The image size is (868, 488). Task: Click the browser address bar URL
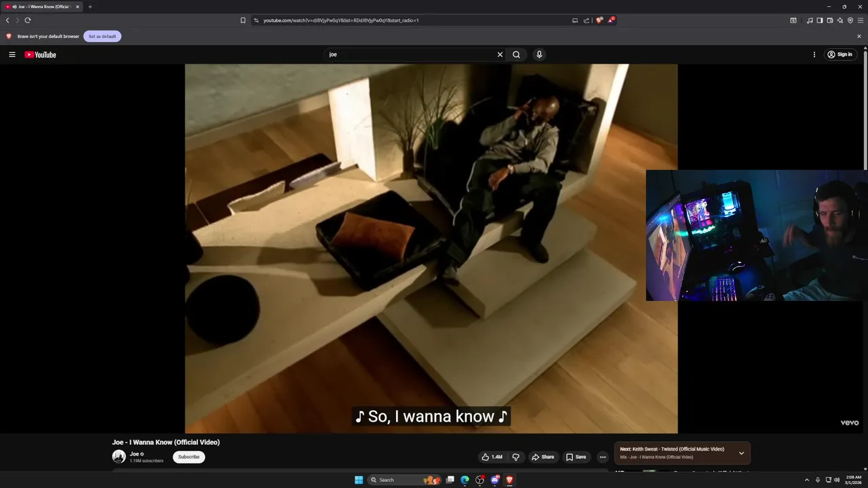pos(341,20)
